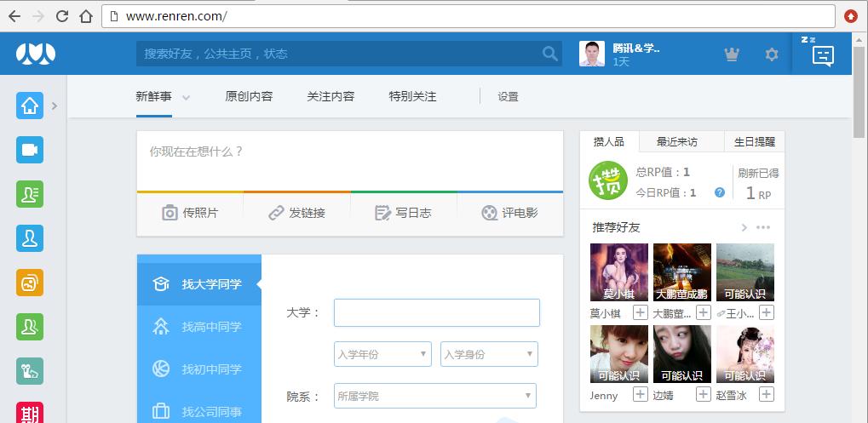Add 王小 as friend with plus

click(x=766, y=312)
